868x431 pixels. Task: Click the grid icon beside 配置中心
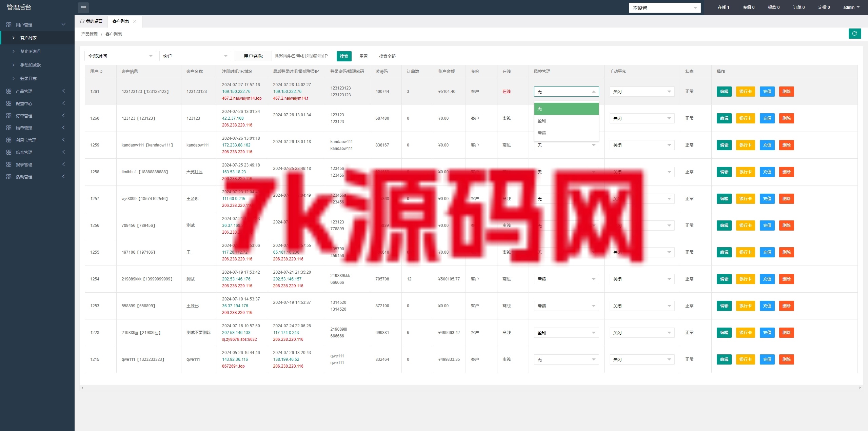[9, 103]
